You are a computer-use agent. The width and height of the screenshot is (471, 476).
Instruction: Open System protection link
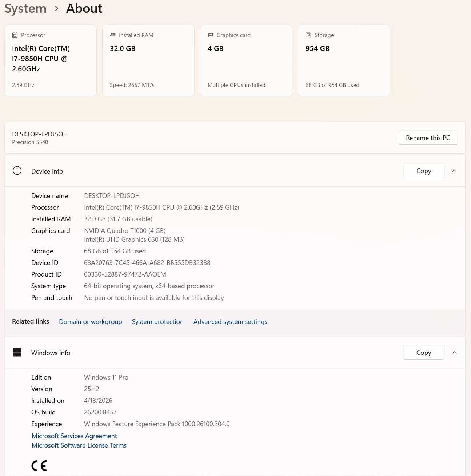coord(158,322)
